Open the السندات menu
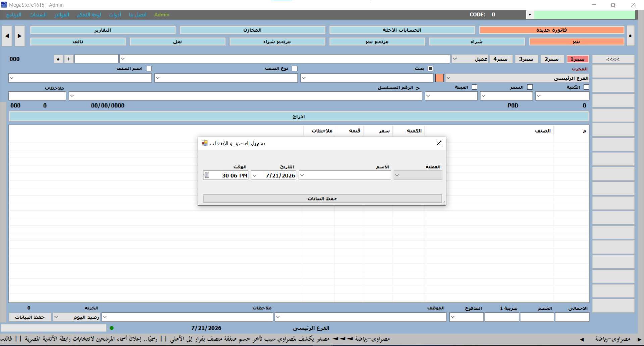Image resolution: width=644 pixels, height=346 pixels. [x=38, y=15]
